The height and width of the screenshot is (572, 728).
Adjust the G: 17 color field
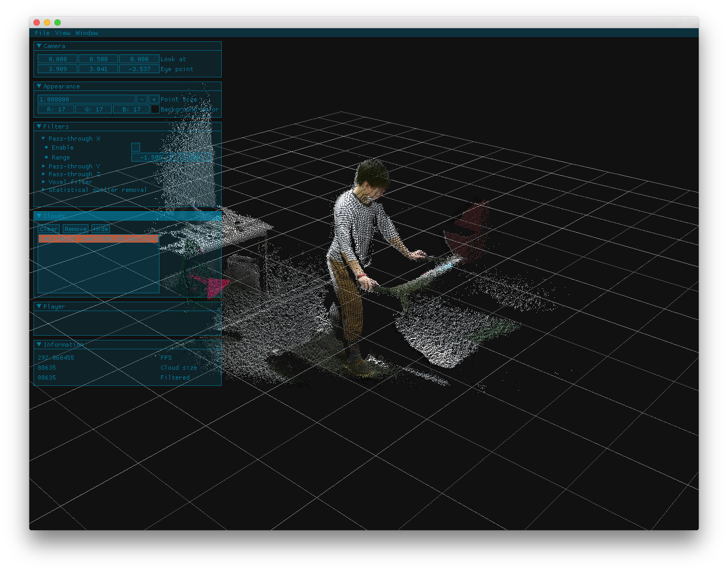click(94, 109)
